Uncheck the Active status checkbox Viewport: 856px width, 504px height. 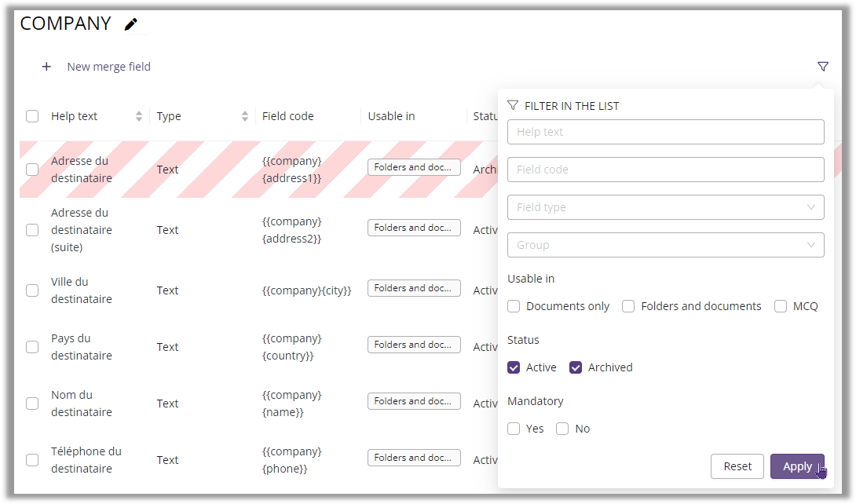click(514, 367)
